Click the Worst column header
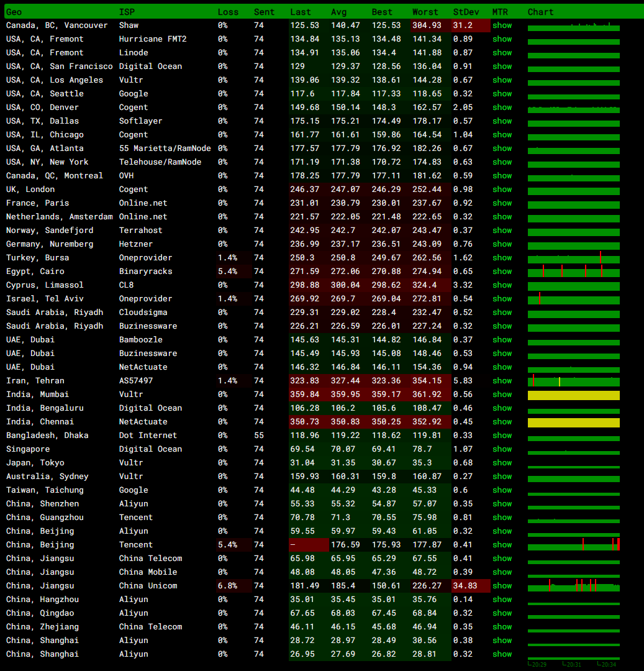Image resolution: width=644 pixels, height=671 pixels. [x=425, y=12]
